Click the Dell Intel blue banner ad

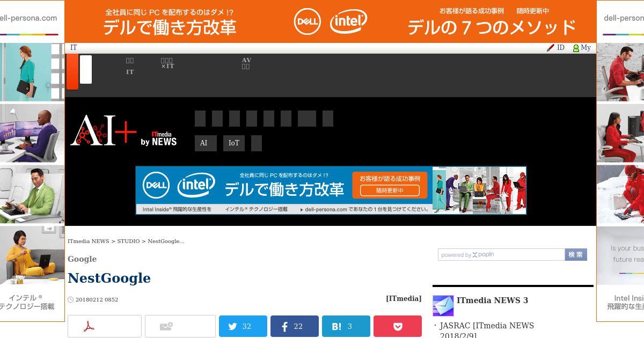pos(331,190)
